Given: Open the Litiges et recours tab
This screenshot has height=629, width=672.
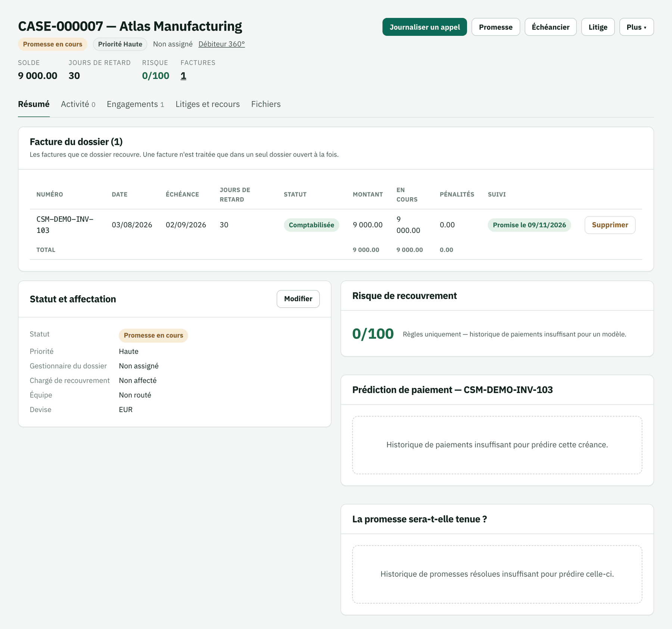Looking at the screenshot, I should tap(208, 104).
